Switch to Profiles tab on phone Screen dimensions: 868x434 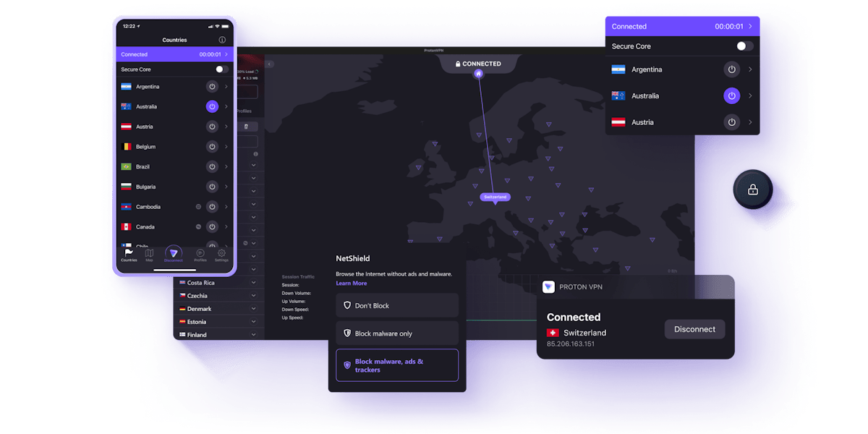200,255
